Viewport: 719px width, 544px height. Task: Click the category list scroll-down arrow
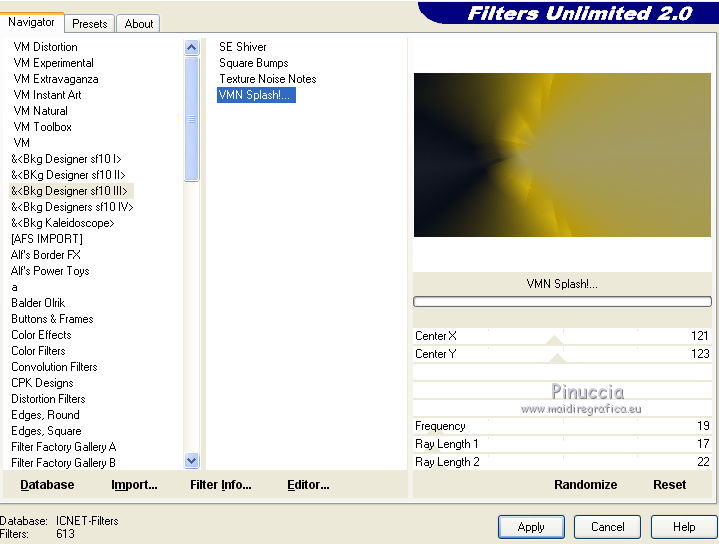(x=192, y=461)
